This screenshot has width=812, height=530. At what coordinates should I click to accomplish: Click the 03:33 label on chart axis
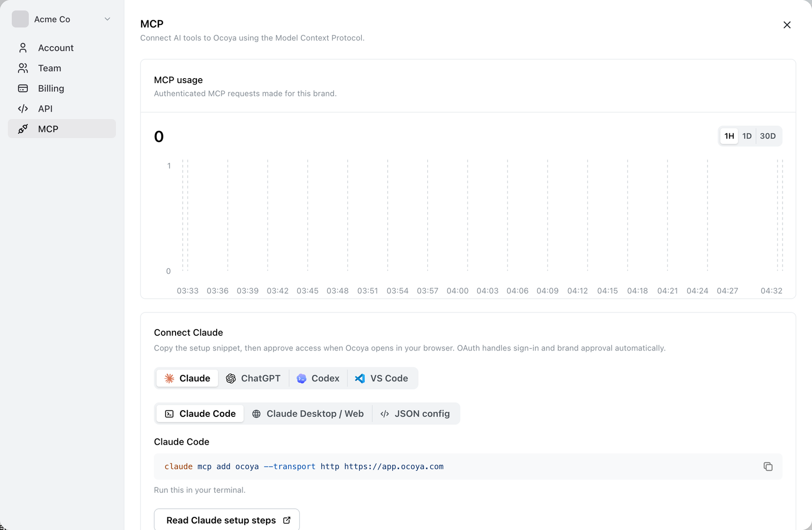tap(187, 291)
